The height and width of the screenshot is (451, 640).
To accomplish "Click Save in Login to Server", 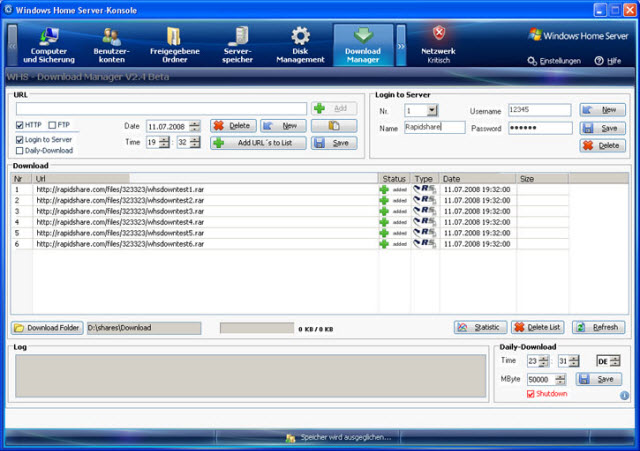I will click(x=602, y=128).
